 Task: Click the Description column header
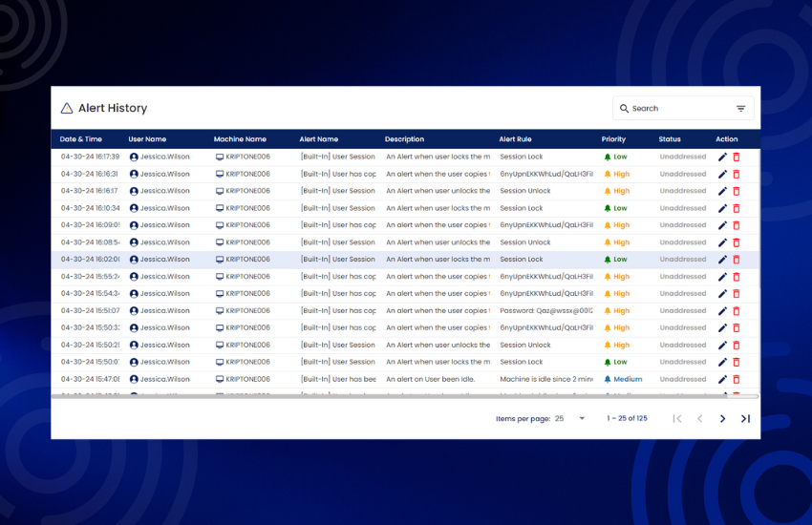click(404, 139)
